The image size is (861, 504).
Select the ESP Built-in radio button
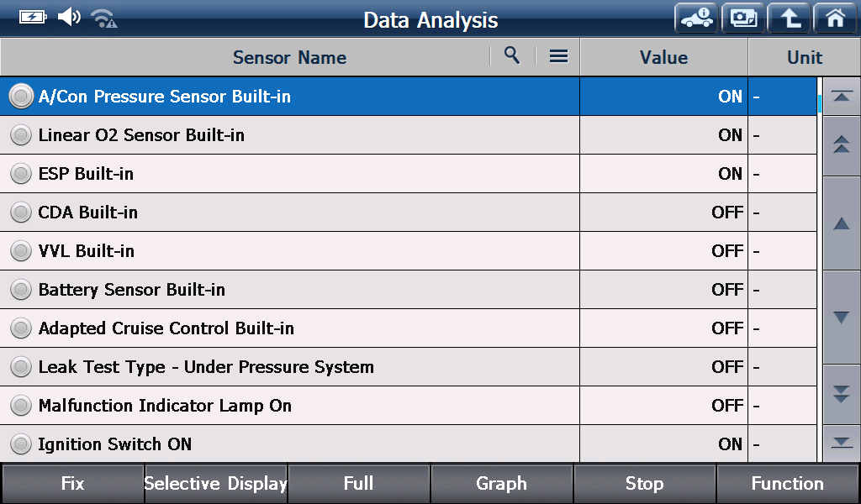(21, 174)
